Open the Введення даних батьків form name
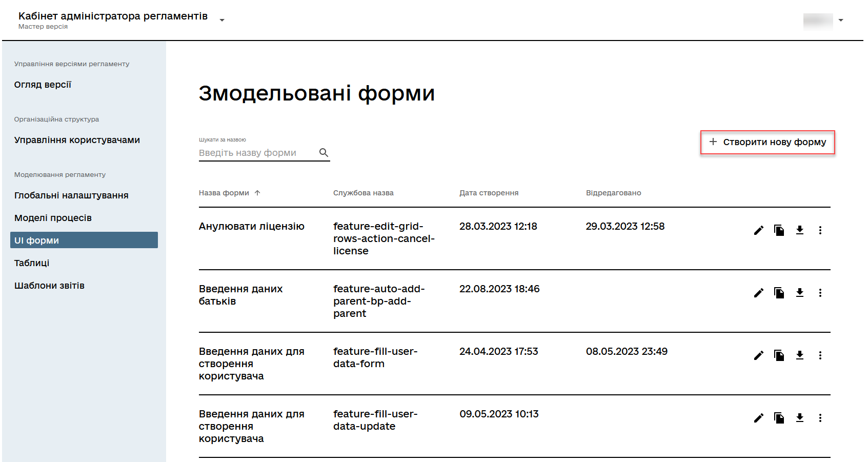The height and width of the screenshot is (462, 868). tap(241, 295)
